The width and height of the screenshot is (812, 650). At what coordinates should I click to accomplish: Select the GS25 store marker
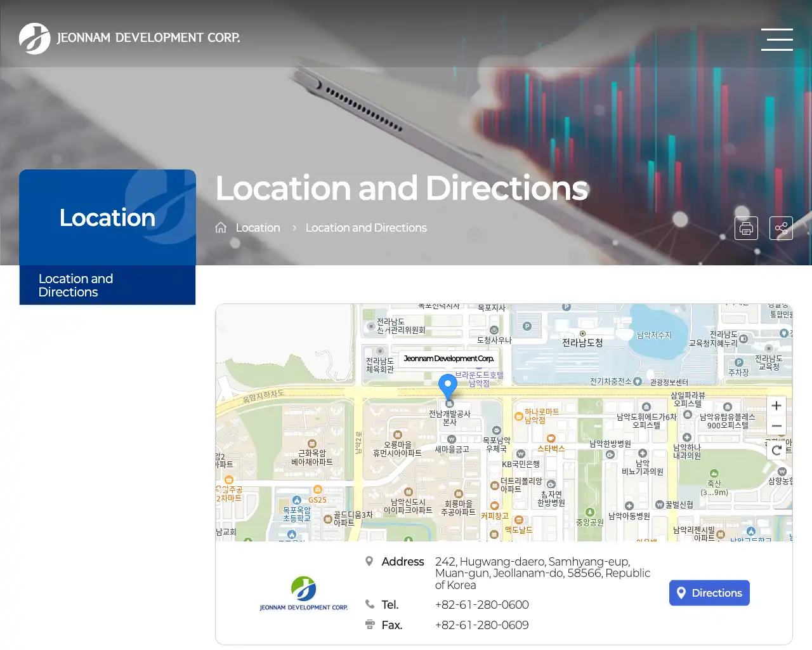[318, 489]
